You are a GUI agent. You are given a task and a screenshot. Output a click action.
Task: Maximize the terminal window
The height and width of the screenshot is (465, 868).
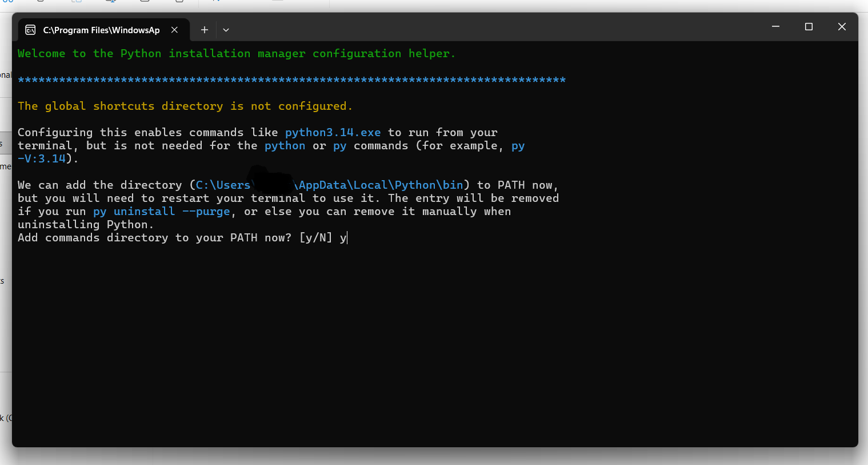point(809,26)
